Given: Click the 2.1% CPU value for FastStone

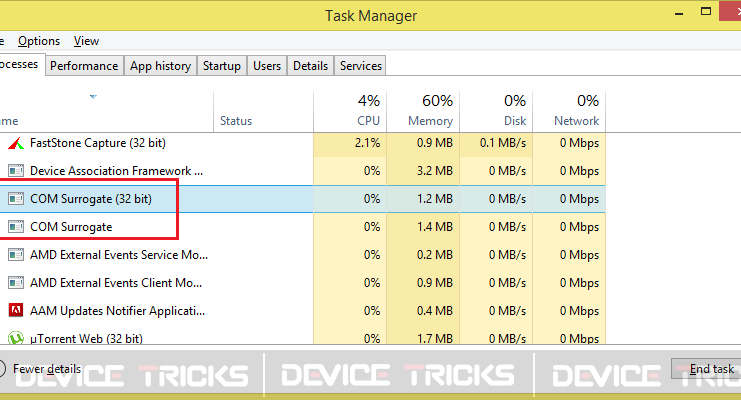Looking at the screenshot, I should pyautogui.click(x=368, y=143).
